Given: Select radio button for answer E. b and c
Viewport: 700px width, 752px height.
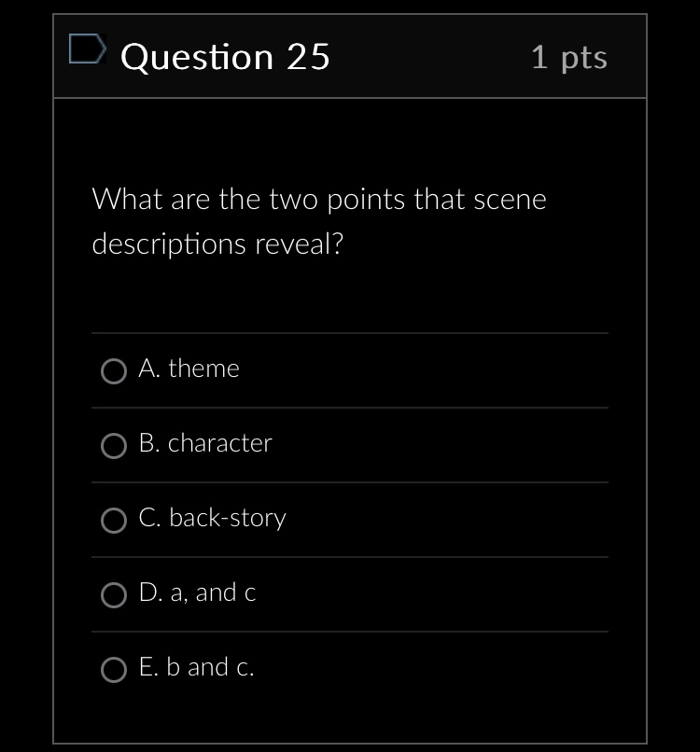Looking at the screenshot, I should (x=113, y=669).
